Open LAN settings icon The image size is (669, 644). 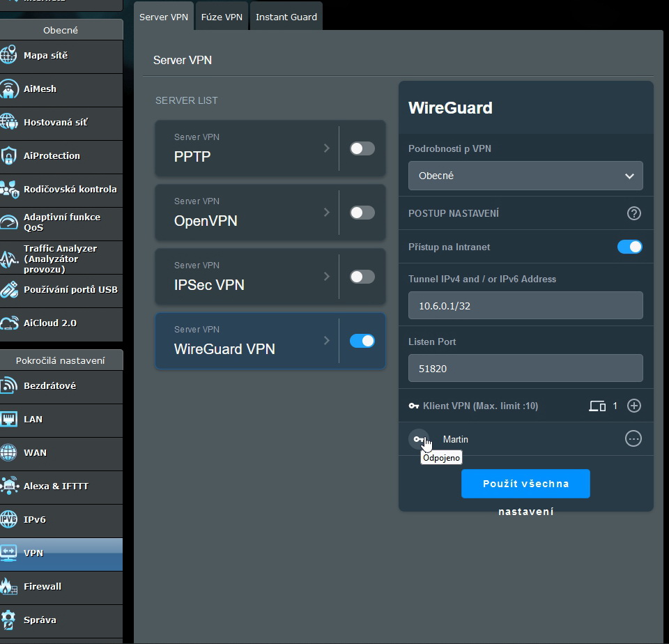point(8,419)
